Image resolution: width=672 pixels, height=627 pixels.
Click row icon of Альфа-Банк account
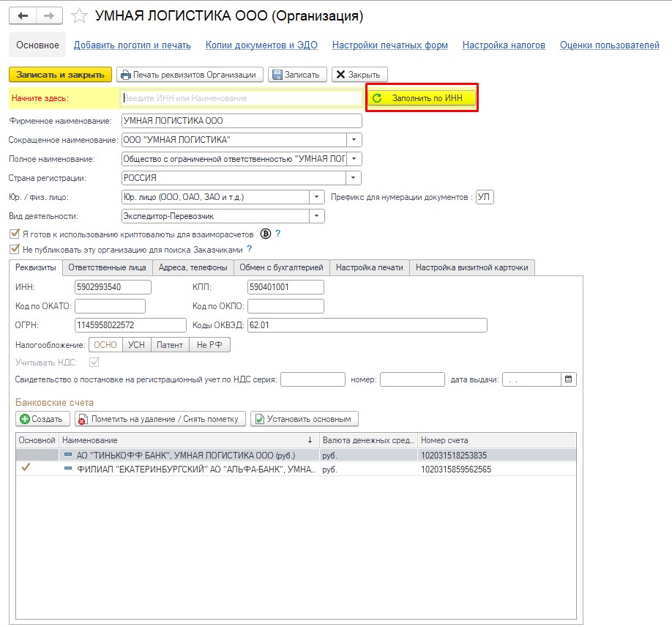click(x=68, y=468)
